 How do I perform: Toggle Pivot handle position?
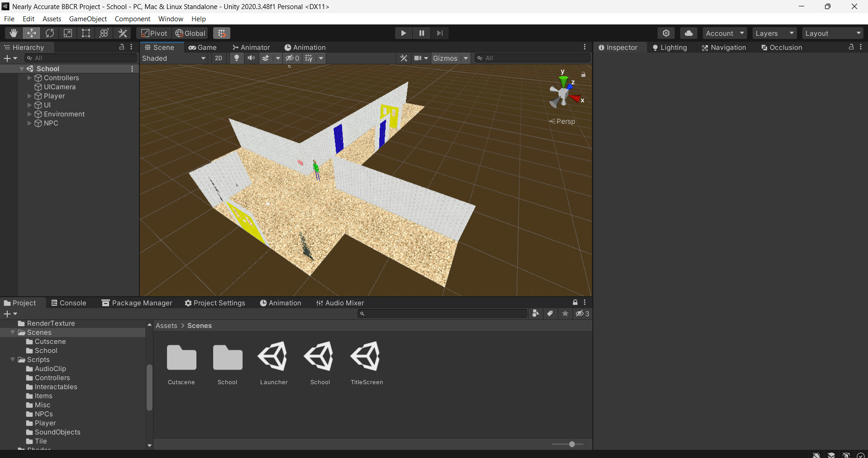click(x=154, y=33)
